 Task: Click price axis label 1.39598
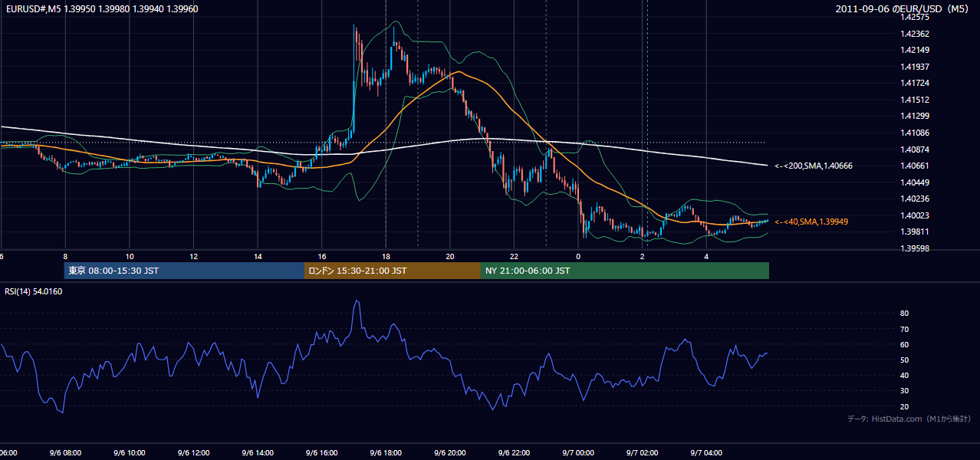[x=914, y=248]
